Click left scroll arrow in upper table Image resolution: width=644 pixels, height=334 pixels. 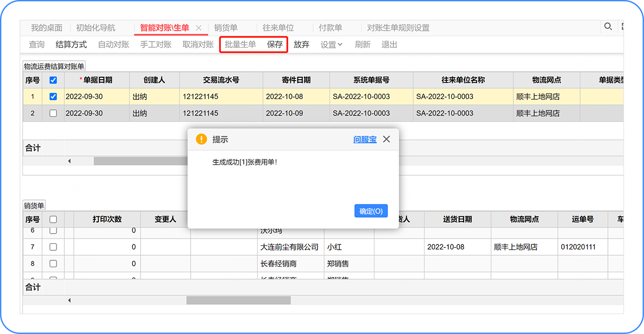(69, 161)
